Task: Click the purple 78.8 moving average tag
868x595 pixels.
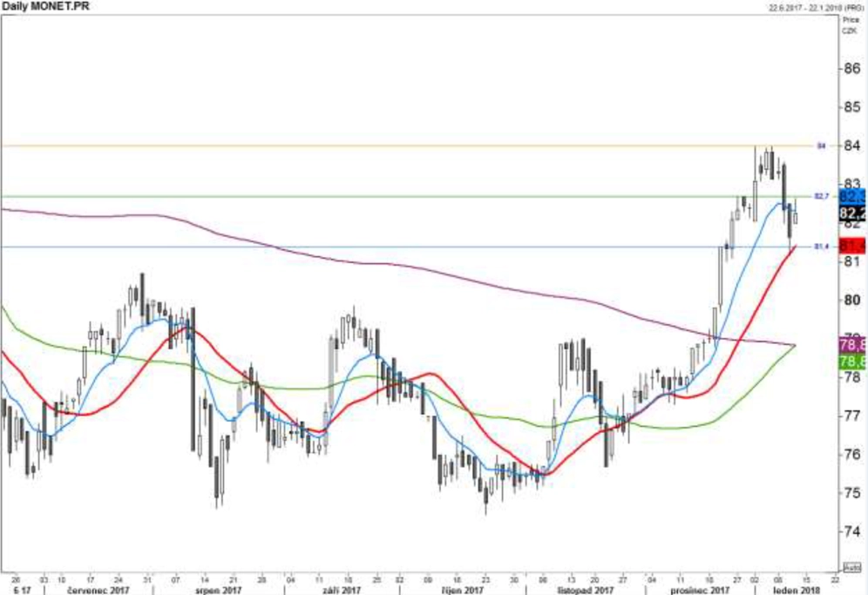Action: (x=853, y=345)
